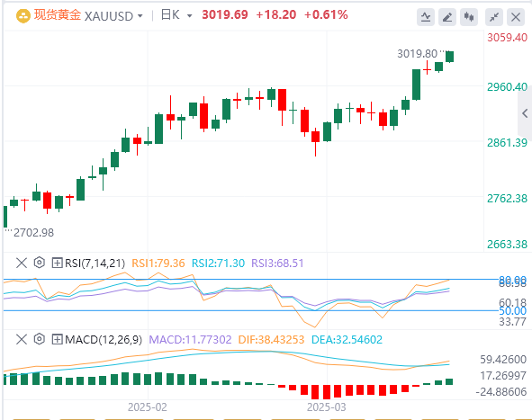Click the 3059.40 axis price
The height and width of the screenshot is (420, 532).
507,38
